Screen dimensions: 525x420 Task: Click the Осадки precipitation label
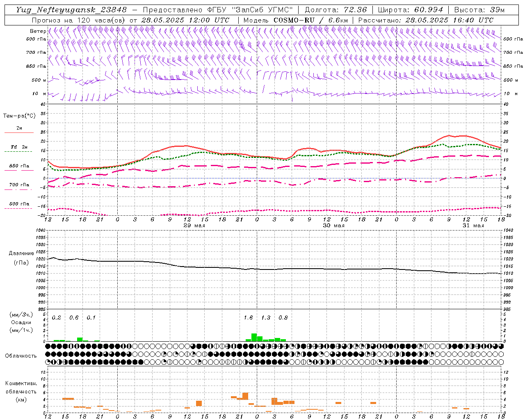21,322
